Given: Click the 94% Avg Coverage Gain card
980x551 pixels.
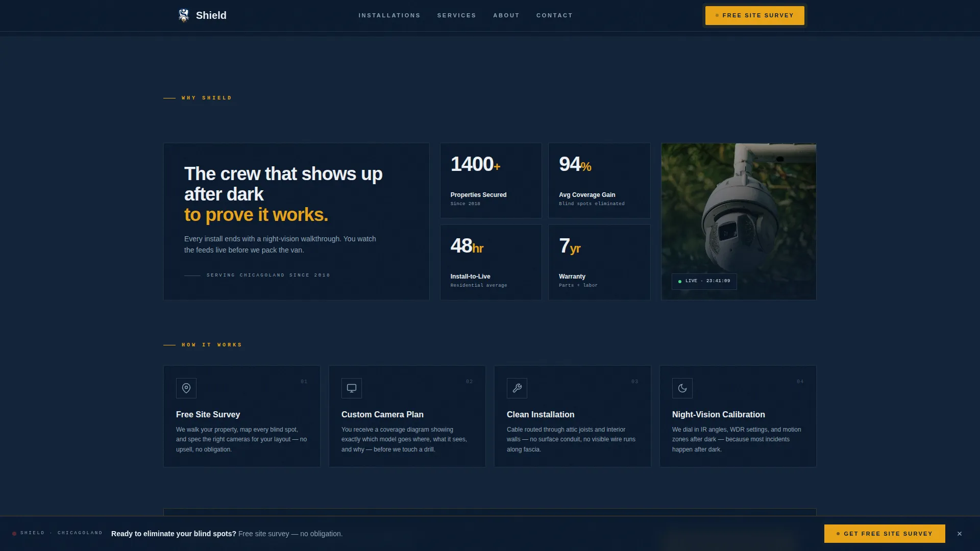Looking at the screenshot, I should (x=599, y=181).
